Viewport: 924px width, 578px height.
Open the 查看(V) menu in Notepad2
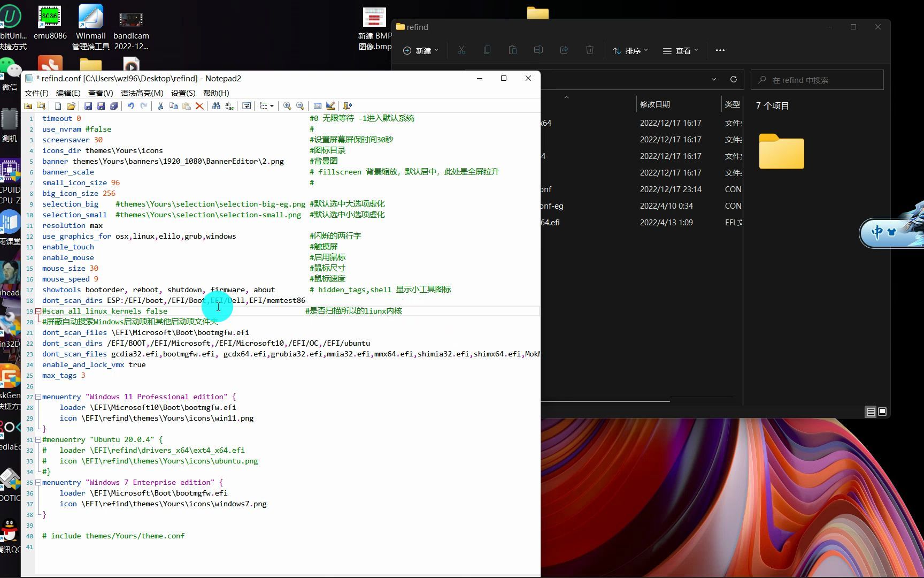click(x=101, y=93)
